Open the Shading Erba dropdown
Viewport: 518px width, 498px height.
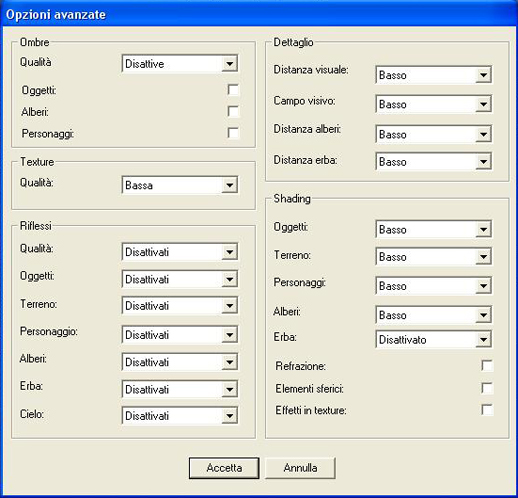pyautogui.click(x=434, y=340)
